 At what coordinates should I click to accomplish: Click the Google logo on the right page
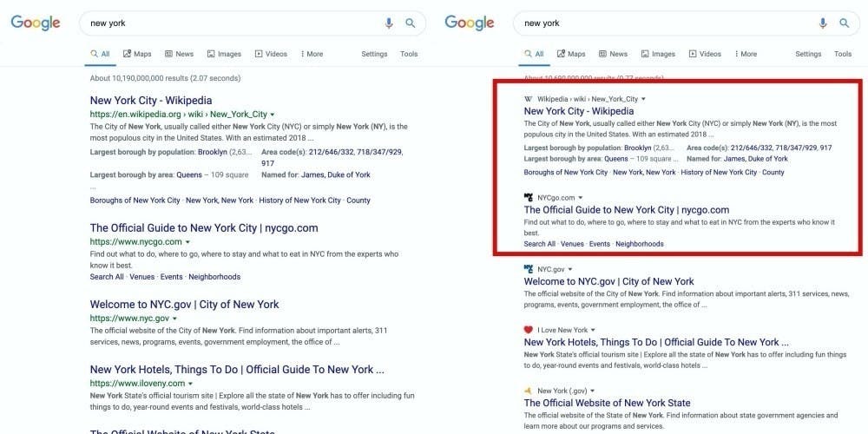(x=470, y=23)
